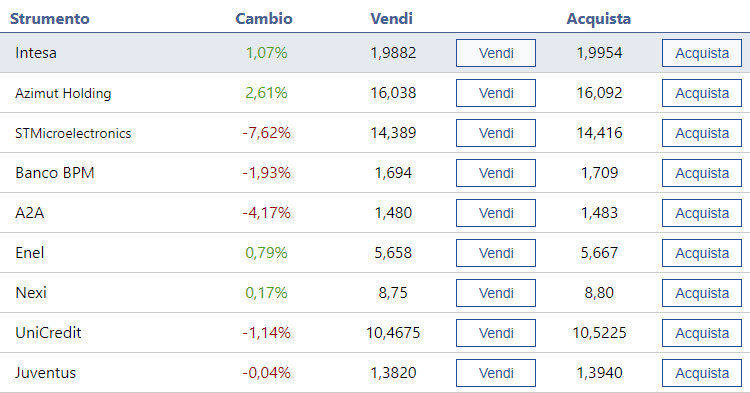This screenshot has height=393, width=750.
Task: Sell Azimut Holding via Vendi button
Action: pyautogui.click(x=496, y=93)
